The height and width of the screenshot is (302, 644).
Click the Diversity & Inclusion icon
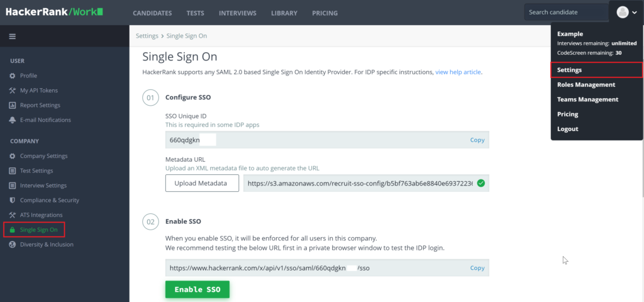pyautogui.click(x=13, y=245)
